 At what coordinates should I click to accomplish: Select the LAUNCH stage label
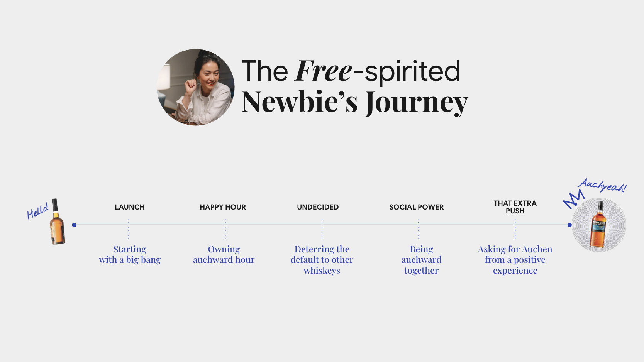point(130,207)
